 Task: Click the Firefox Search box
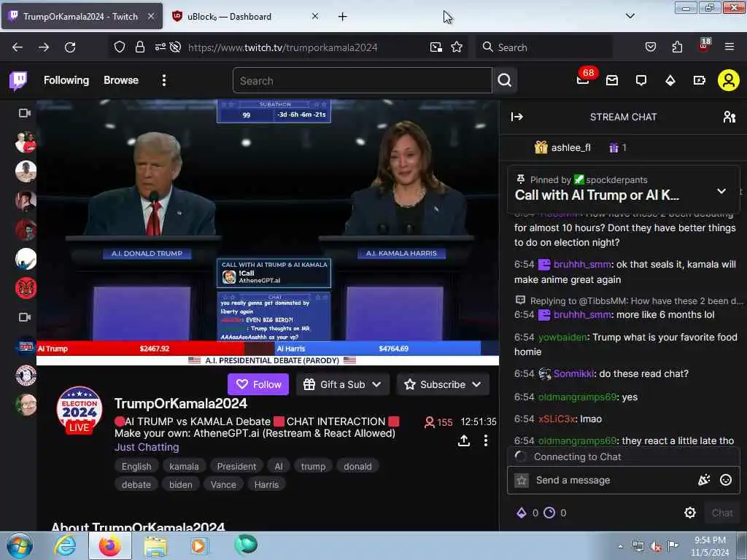[x=544, y=47]
